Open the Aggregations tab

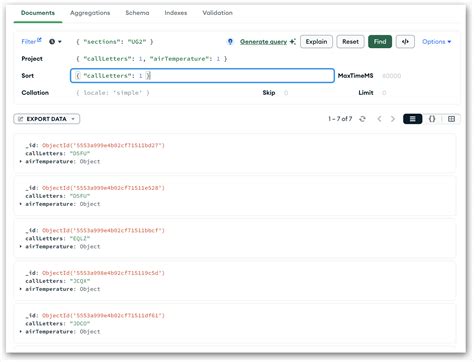pos(90,13)
